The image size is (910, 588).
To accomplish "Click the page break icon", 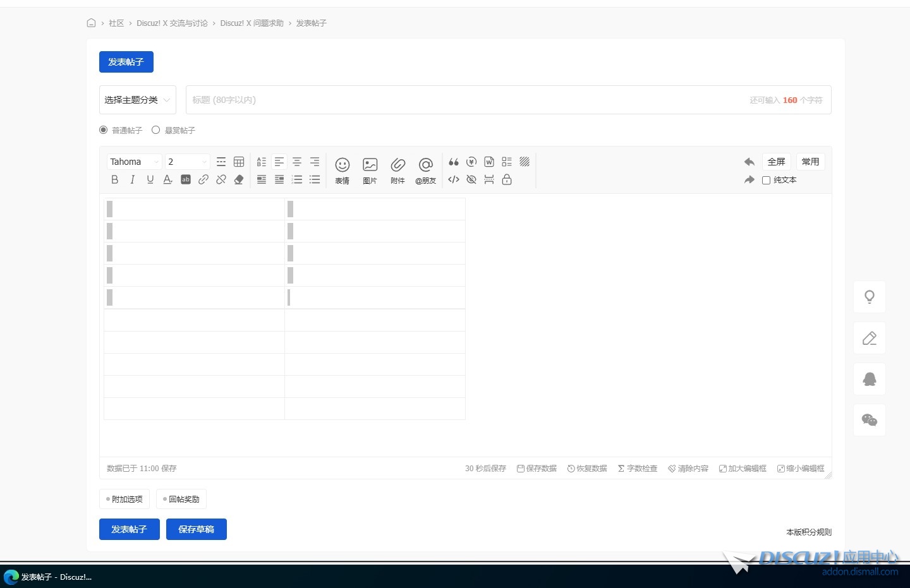I will coord(488,179).
